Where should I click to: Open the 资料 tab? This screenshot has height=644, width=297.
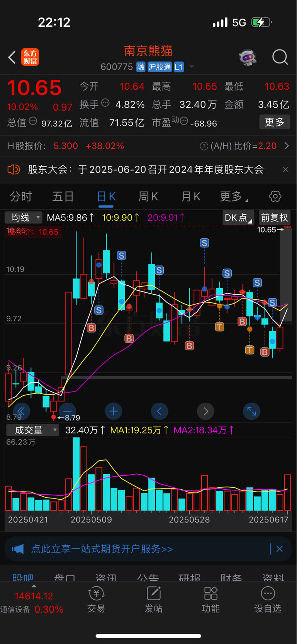[273, 577]
